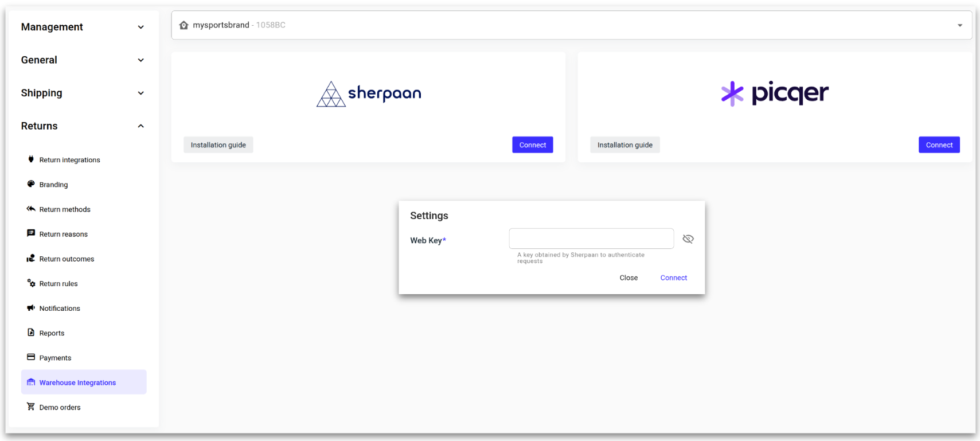This screenshot has height=441, width=980.
Task: Click the plug icon beside Return integrations
Action: click(31, 159)
